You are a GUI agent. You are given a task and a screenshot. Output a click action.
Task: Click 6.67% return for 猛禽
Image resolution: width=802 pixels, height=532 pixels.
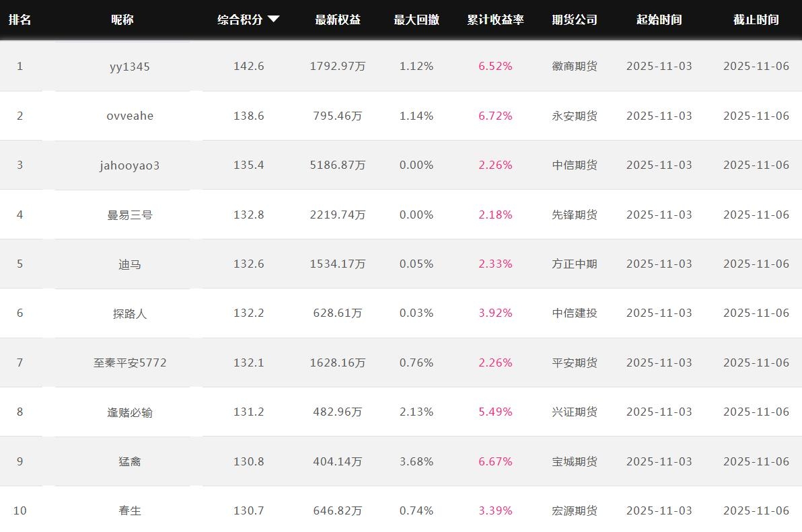[495, 461]
